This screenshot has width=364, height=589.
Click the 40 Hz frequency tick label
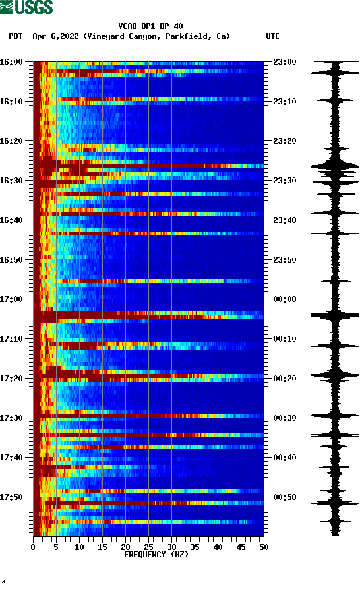[218, 547]
